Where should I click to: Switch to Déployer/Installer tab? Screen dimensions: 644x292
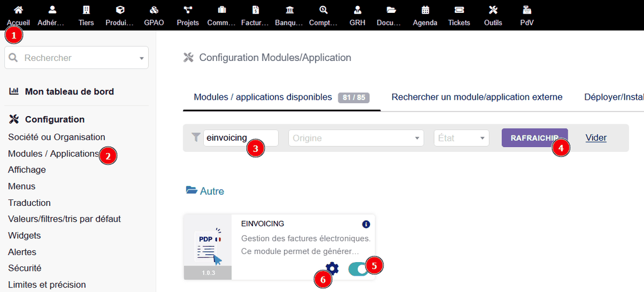614,97
